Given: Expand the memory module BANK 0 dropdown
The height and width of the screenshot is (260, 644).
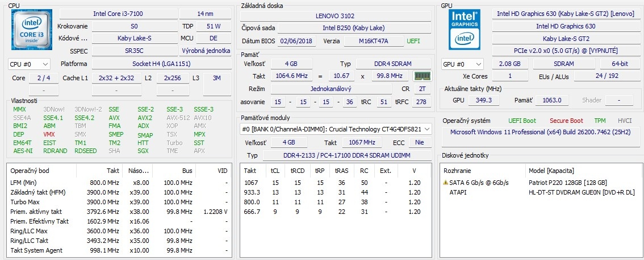Looking at the screenshot, I should click(336, 129).
